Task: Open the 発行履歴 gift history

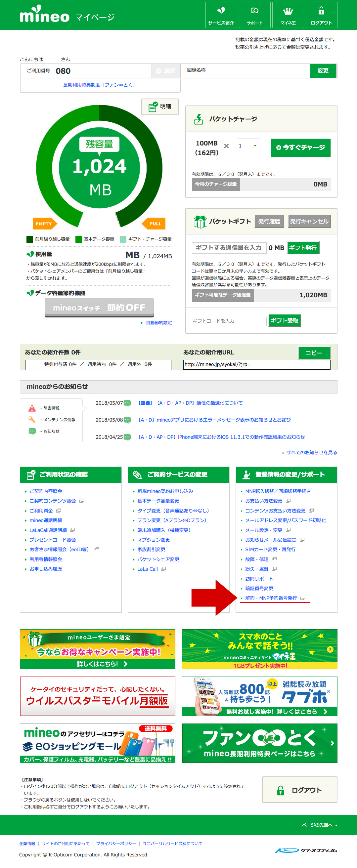Action: pos(269,221)
